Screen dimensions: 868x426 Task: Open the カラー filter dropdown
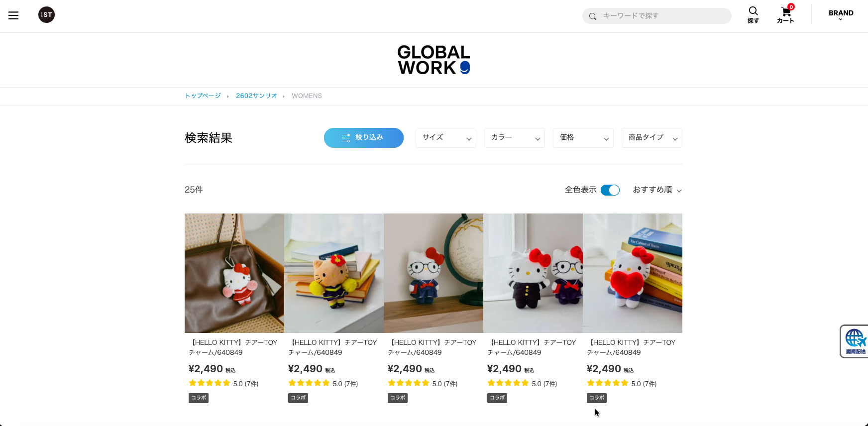pos(515,138)
